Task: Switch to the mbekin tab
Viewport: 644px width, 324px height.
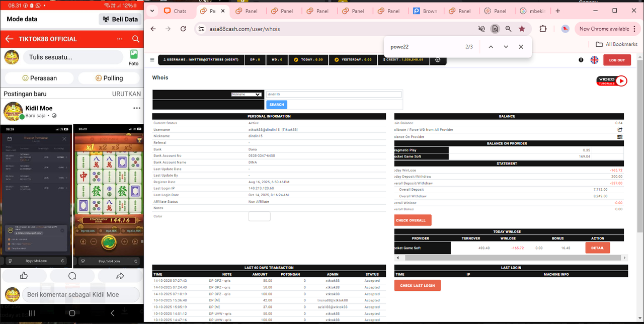Action: 534,11
